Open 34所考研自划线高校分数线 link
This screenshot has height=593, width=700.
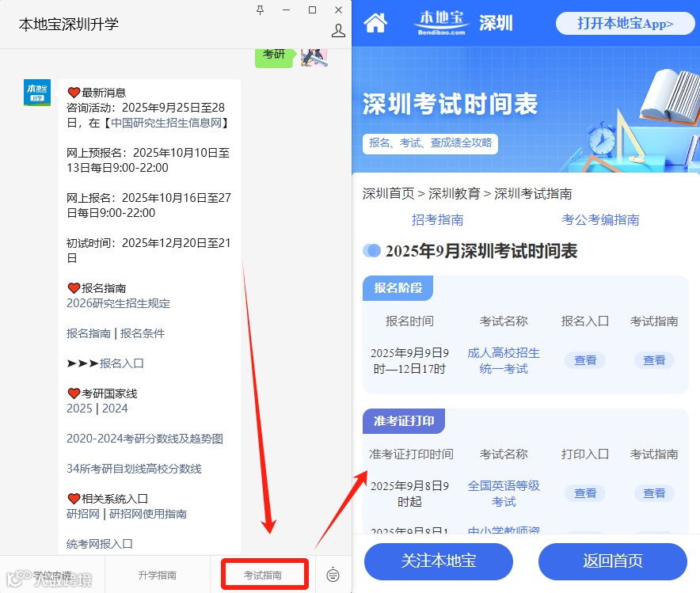pos(134,469)
